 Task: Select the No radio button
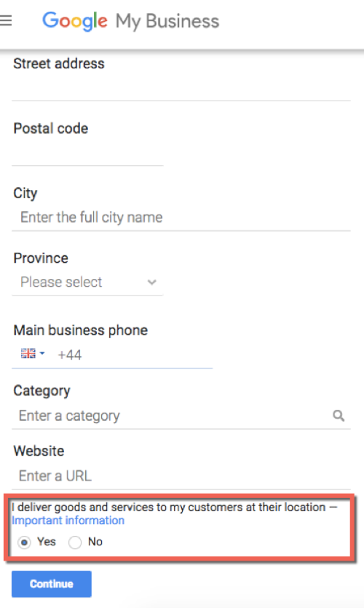pos(75,542)
